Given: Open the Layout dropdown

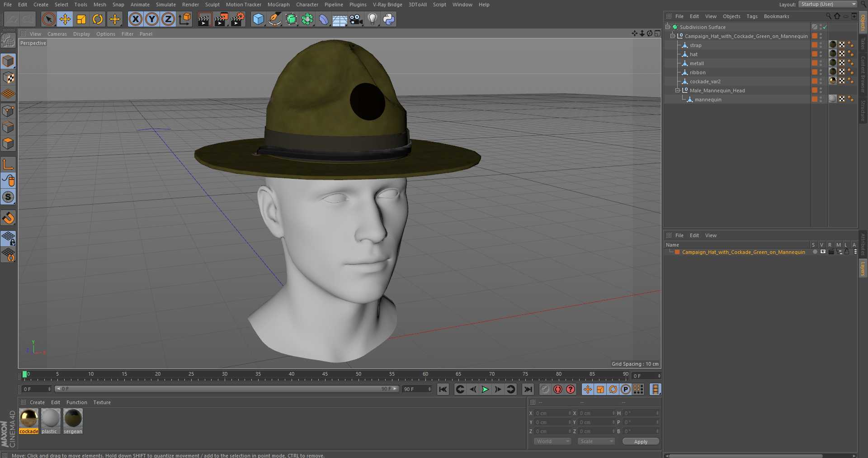Looking at the screenshot, I should 828,4.
